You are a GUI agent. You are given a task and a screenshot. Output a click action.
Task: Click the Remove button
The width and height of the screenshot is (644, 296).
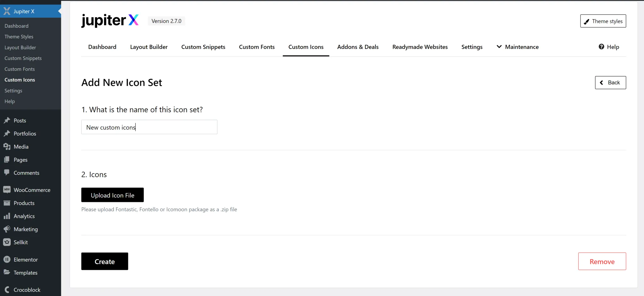pyautogui.click(x=602, y=261)
